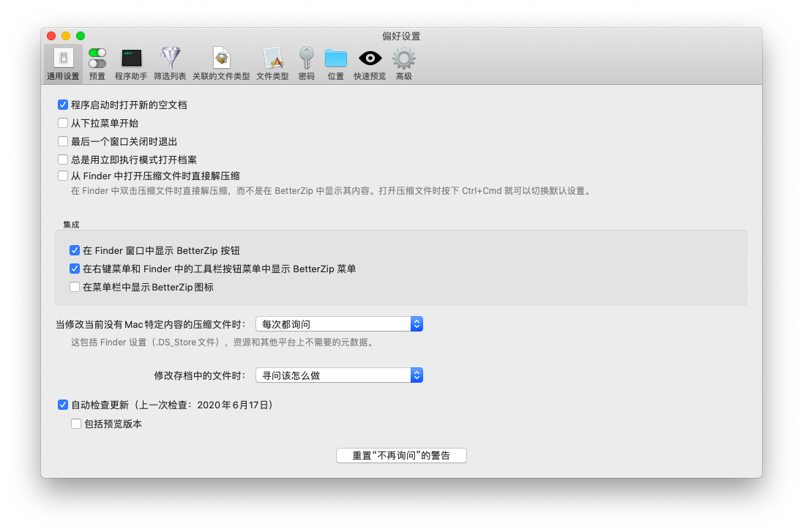Enable 从 Finder 中打开压缩文件时直接解压缩

[x=63, y=176]
